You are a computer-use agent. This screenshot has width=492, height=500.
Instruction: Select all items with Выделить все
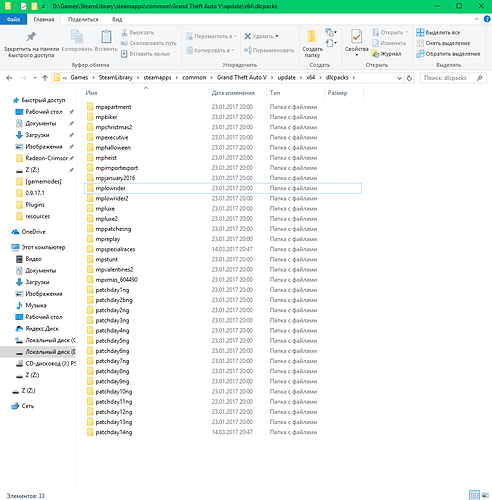coord(438,32)
